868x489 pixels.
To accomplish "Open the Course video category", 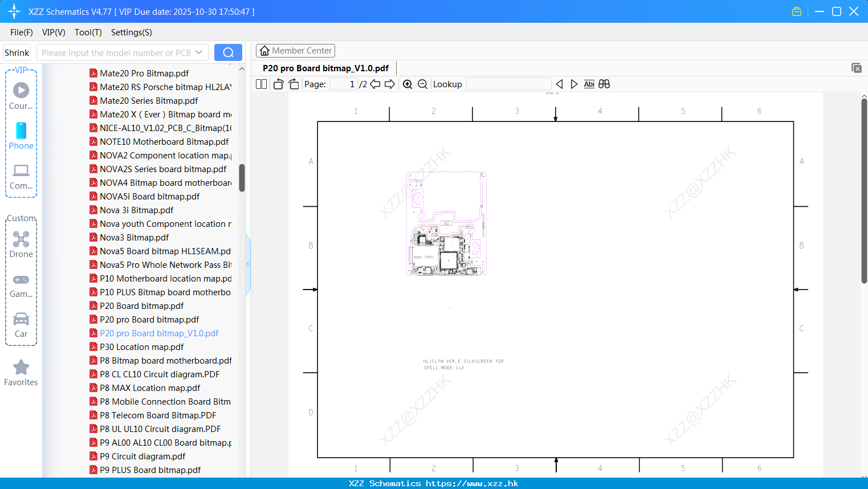I will coord(21,96).
